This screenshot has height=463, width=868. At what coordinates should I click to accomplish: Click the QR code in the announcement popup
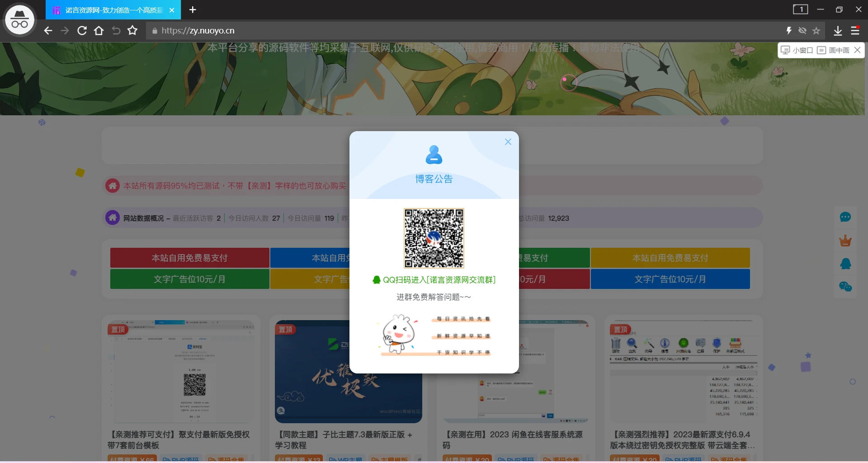(434, 238)
